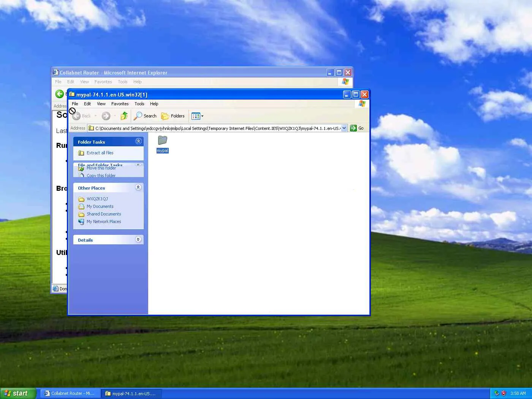
Task: Open the Tools menu in the mypal window
Action: pyautogui.click(x=139, y=104)
